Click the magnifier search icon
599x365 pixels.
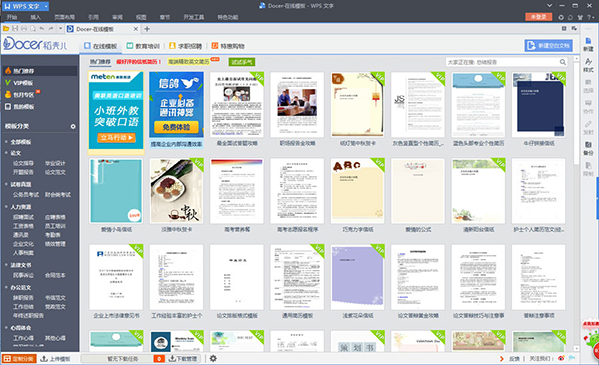[563, 62]
